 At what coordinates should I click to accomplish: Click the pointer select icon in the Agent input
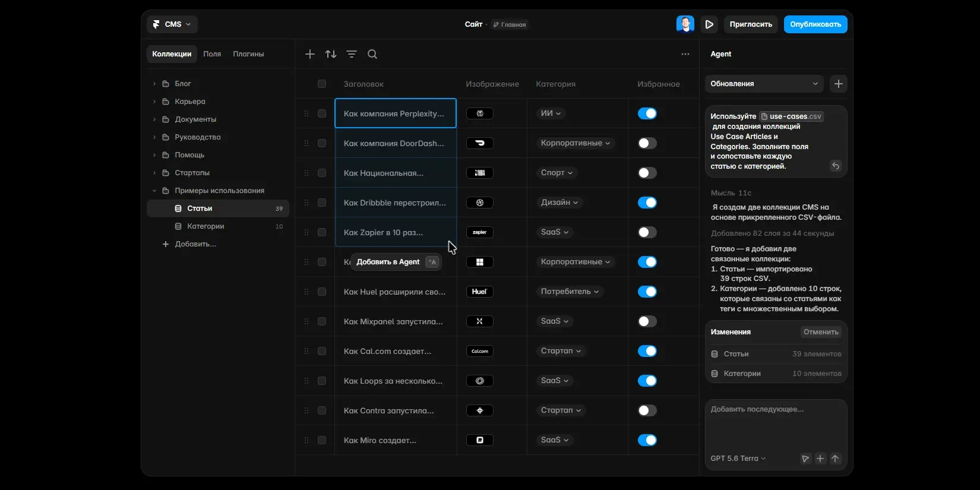[805, 459]
